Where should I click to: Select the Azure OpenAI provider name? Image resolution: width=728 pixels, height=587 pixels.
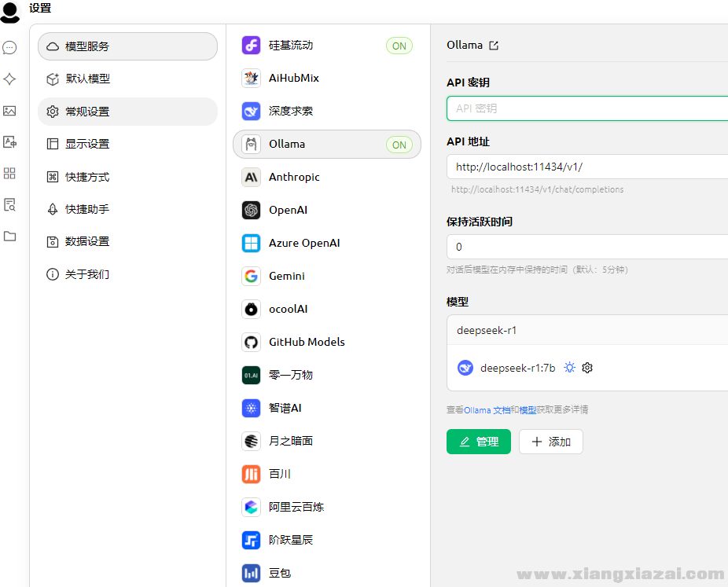[x=304, y=243]
